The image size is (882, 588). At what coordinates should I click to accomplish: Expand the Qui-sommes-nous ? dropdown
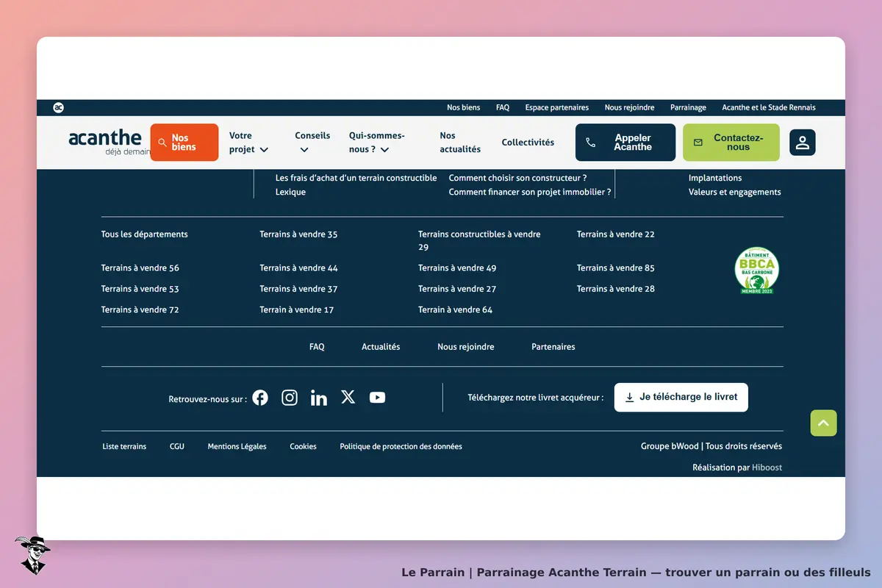(x=376, y=143)
